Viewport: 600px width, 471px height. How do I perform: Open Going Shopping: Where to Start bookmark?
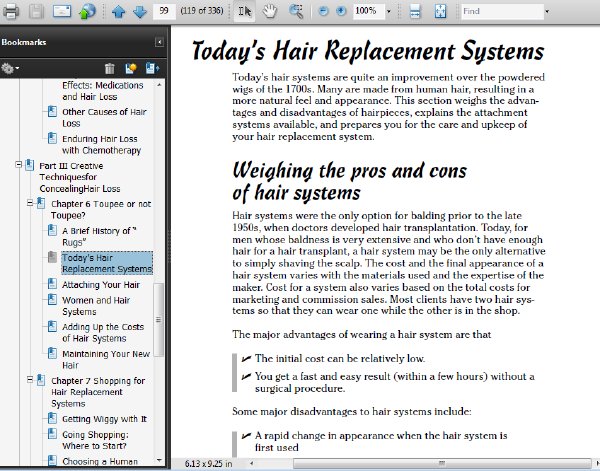[95, 440]
